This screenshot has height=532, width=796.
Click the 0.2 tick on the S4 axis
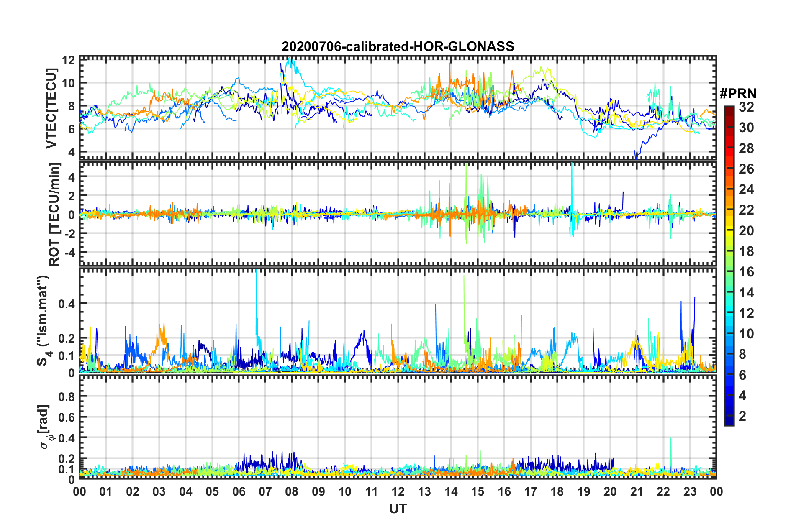click(x=67, y=338)
